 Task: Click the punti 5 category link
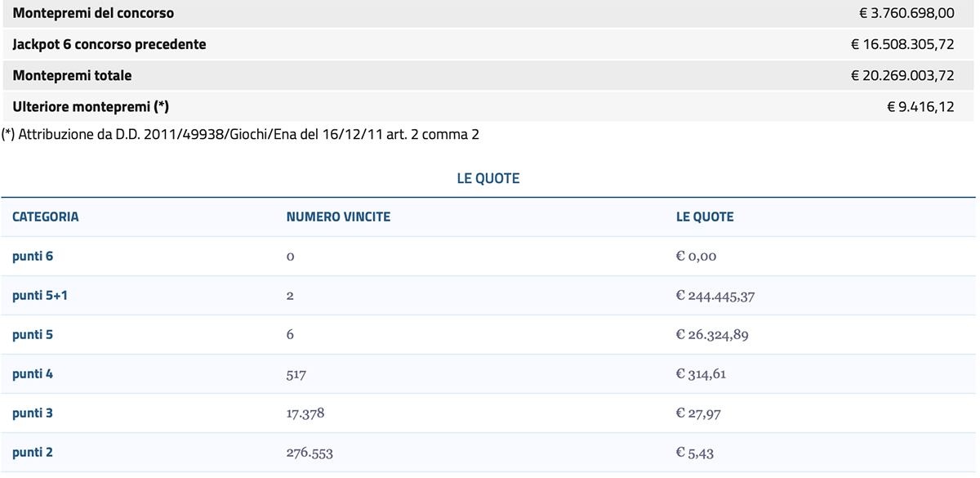[33, 334]
